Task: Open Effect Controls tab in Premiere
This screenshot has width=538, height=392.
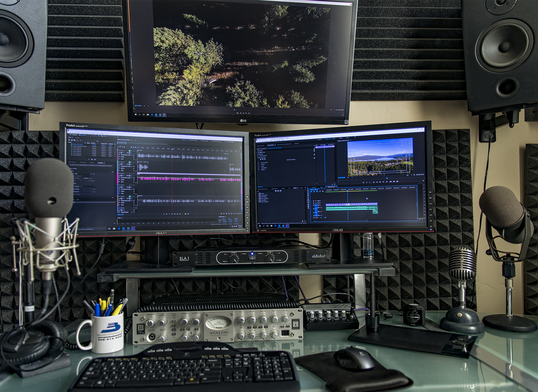Action: 270,145
